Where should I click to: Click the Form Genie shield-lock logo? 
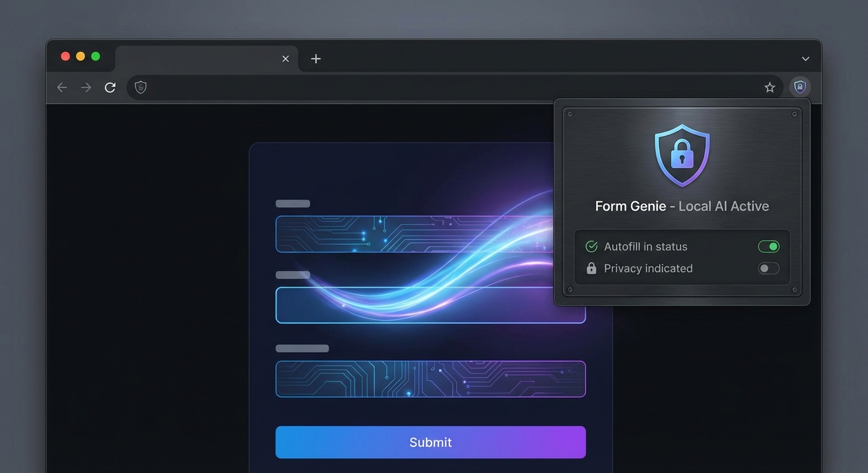coord(681,155)
